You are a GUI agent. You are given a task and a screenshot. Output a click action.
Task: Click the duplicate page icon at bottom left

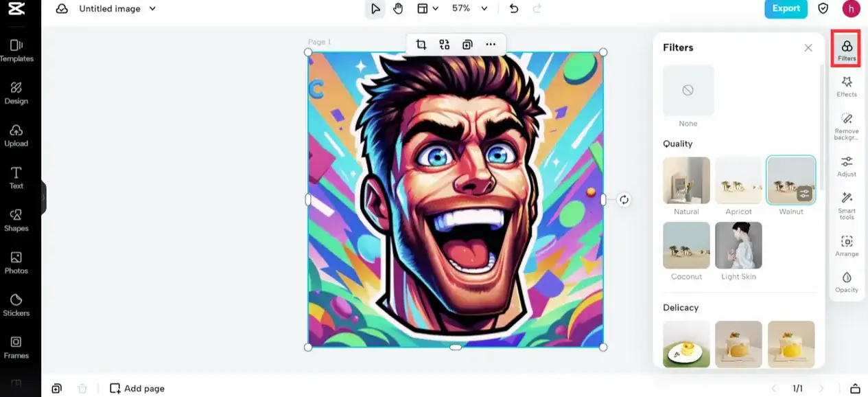(x=56, y=388)
